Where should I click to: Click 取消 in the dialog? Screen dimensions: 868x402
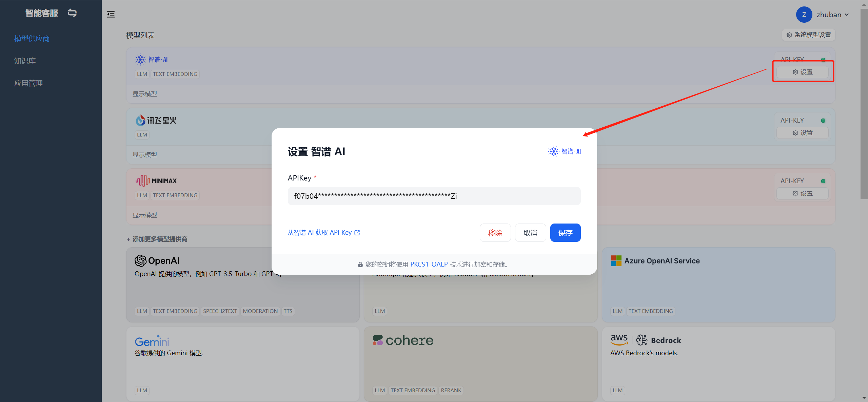pyautogui.click(x=530, y=233)
